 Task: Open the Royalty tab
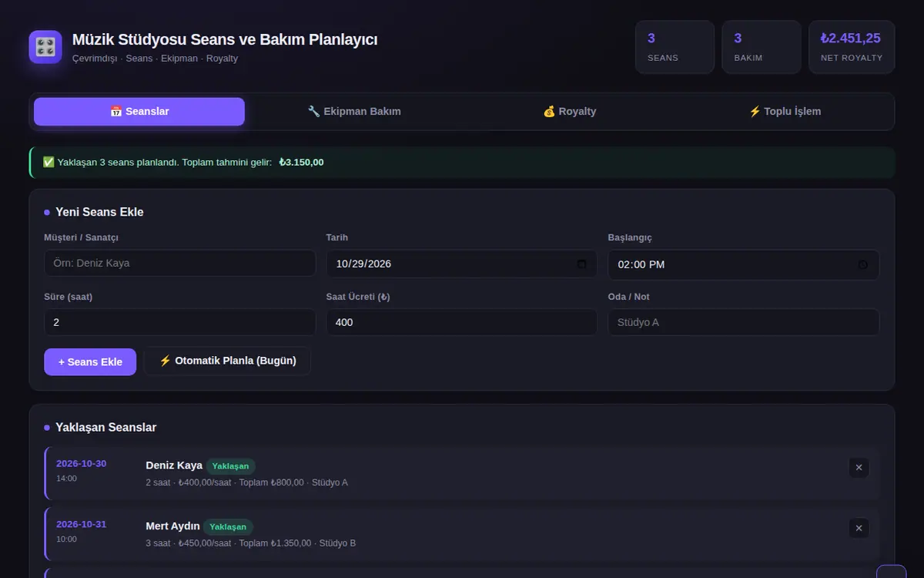pyautogui.click(x=570, y=111)
